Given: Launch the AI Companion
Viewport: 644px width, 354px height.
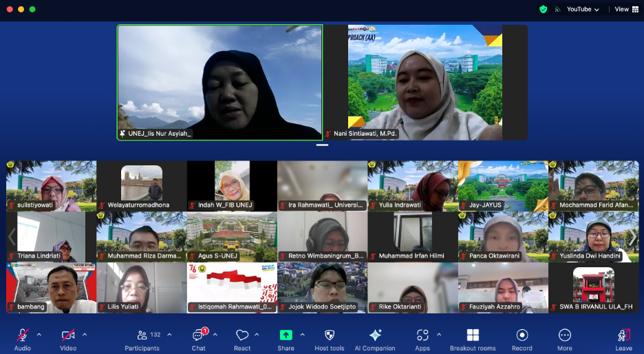Looking at the screenshot, I should (x=375, y=335).
